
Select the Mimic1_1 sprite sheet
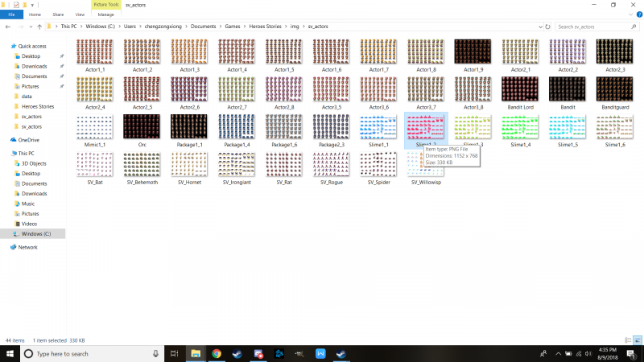(95, 130)
